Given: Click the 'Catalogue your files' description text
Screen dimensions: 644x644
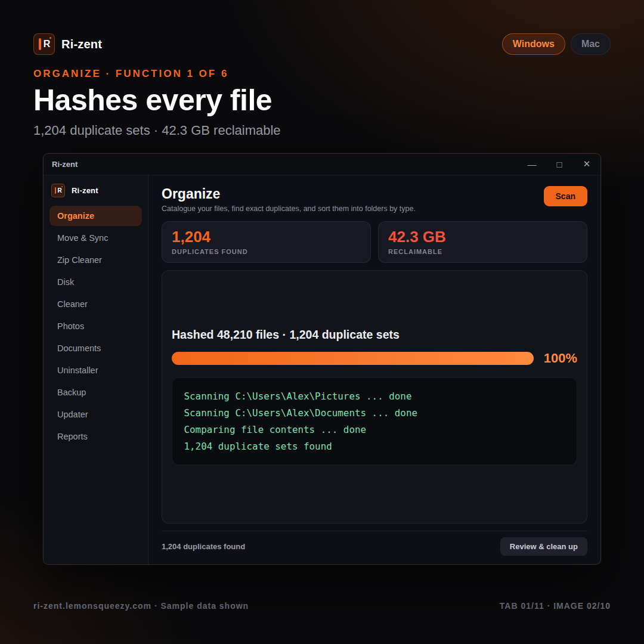Looking at the screenshot, I should 289,209.
